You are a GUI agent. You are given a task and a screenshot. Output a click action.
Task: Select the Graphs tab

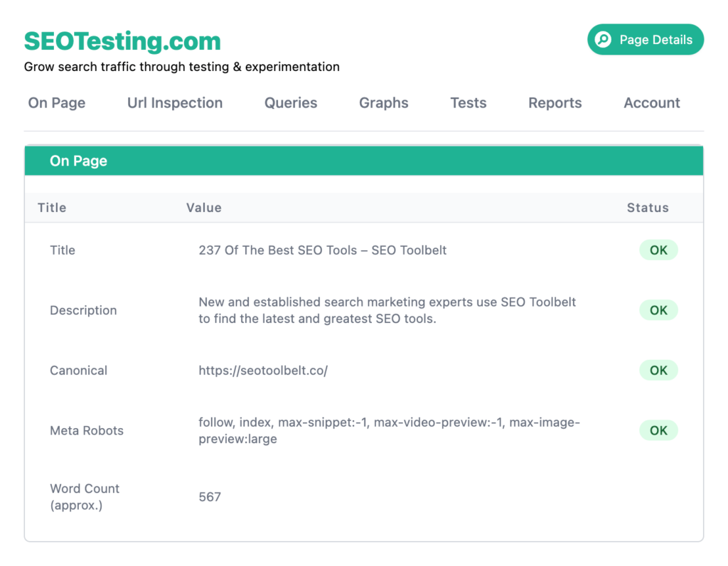click(383, 102)
